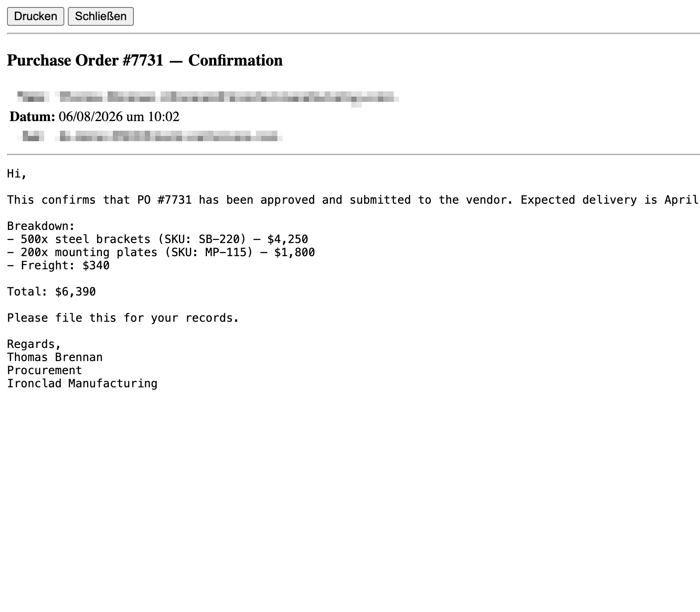Select the 500x steel brackets line item
Viewport: 700px width, 612px height.
point(157,240)
